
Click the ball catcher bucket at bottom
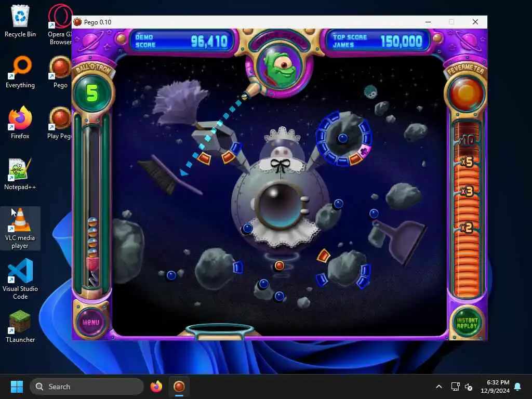click(220, 331)
